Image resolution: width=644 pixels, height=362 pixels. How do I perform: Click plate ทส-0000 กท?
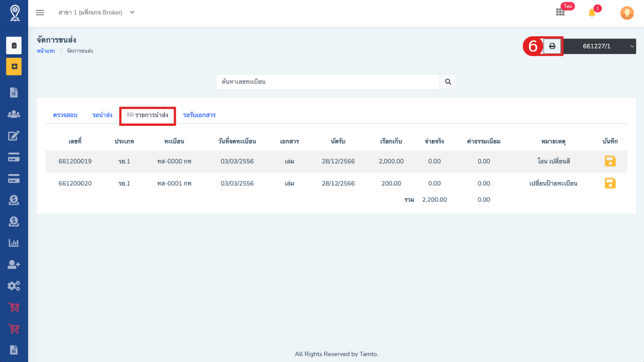[174, 161]
